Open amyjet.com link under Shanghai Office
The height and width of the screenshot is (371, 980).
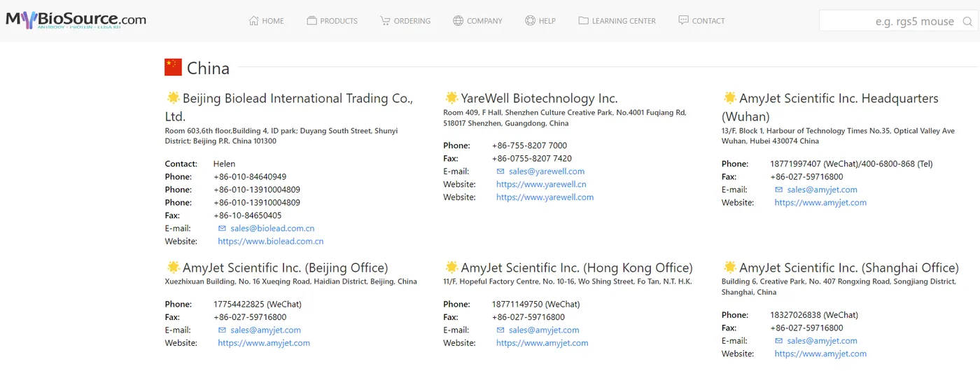820,354
